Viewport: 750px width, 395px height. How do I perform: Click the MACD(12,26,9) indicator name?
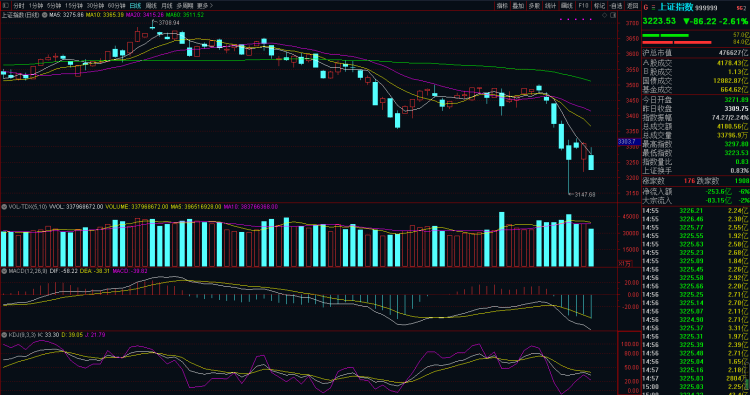click(x=28, y=271)
